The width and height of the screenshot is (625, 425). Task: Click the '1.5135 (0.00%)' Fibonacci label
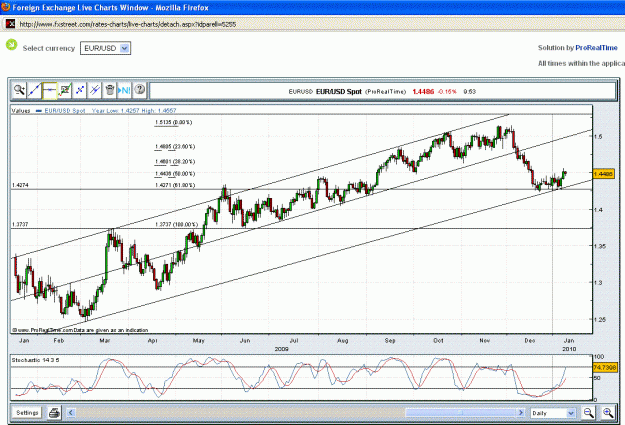coord(173,122)
